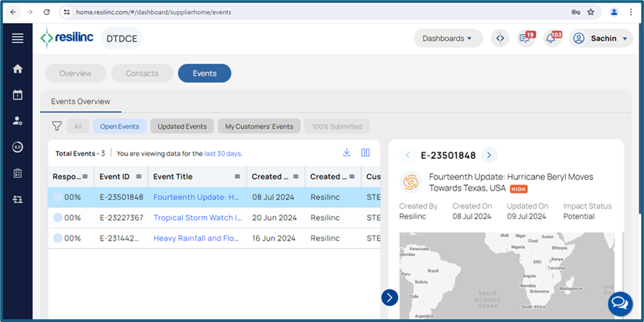
Task: Open notifications bell with 102 badge
Action: click(552, 38)
